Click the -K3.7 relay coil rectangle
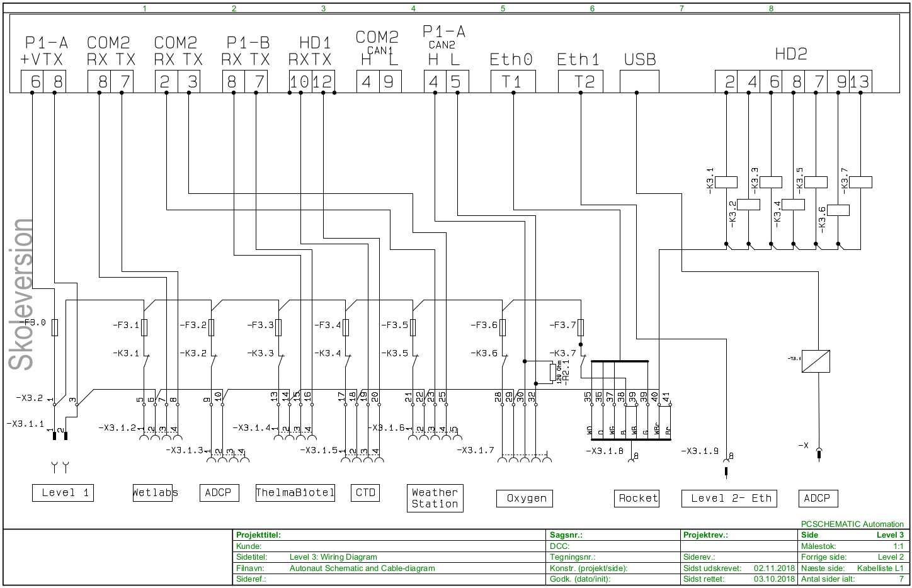Screen dimensions: 912x588 click(860, 182)
